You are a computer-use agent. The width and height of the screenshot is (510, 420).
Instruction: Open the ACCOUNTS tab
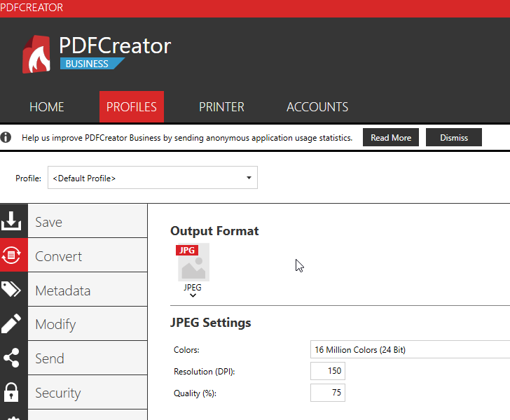click(317, 107)
